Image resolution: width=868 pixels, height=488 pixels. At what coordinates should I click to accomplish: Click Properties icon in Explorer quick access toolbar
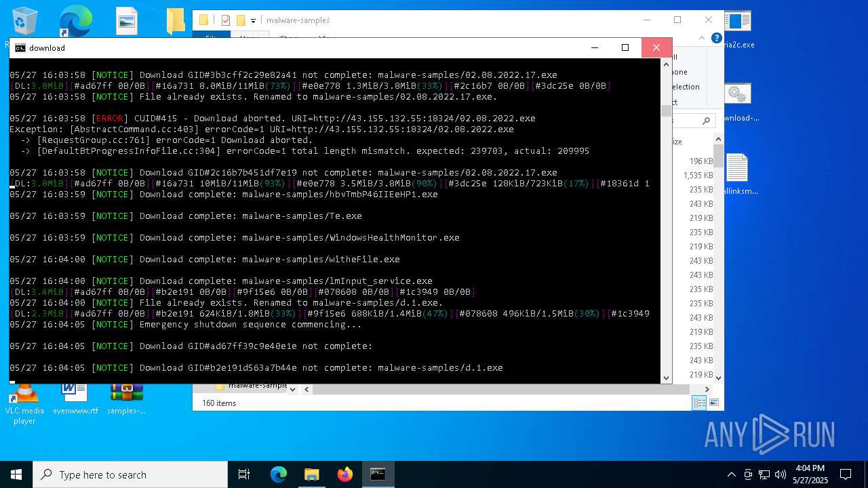coord(226,20)
